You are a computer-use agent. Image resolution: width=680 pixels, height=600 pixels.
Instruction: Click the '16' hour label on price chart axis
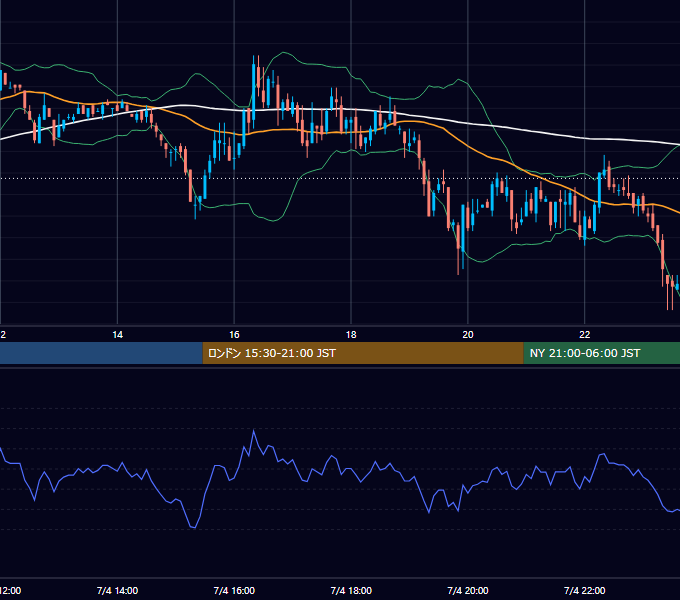tap(234, 335)
